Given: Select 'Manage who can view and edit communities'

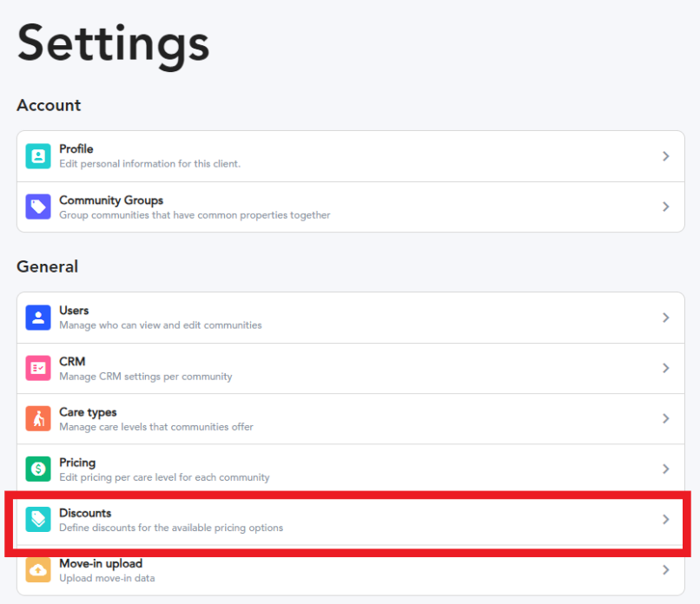Looking at the screenshot, I should pos(161,325).
